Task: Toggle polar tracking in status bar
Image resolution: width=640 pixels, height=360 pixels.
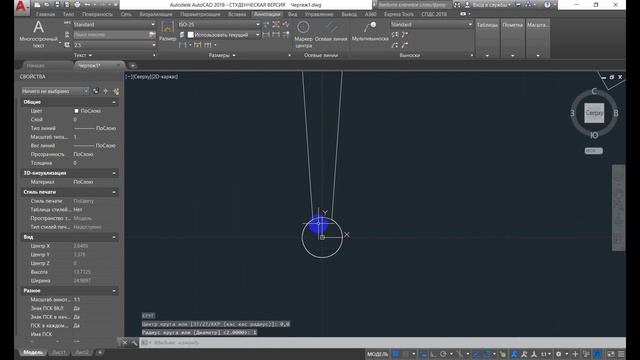Action: [x=443, y=354]
